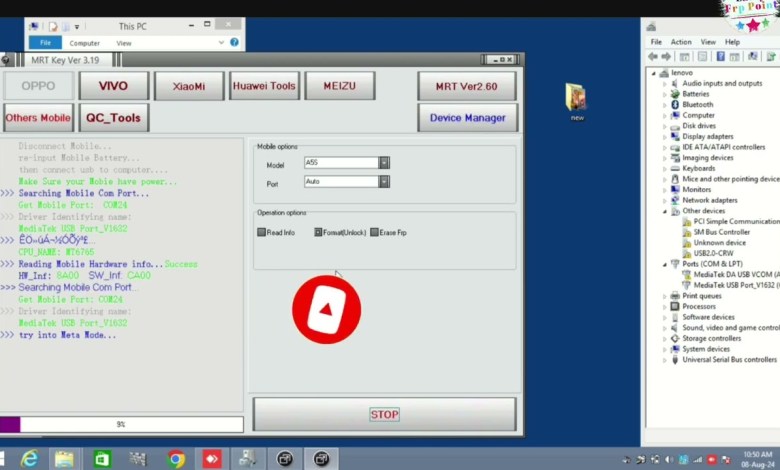Toggle the Format(Unlock) checkbox
Screen dimensions: 780x470
point(318,232)
